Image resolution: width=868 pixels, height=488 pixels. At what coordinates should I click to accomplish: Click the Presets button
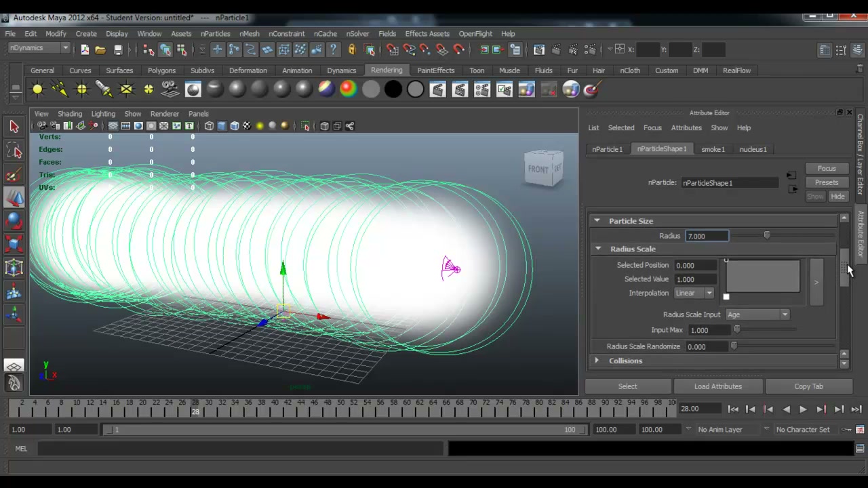tap(827, 182)
